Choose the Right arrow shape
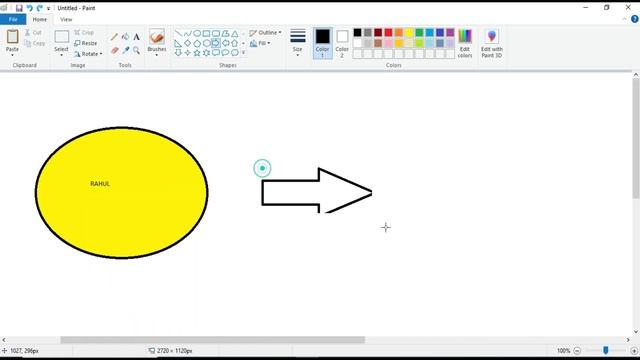The height and width of the screenshot is (360, 640). point(216,43)
